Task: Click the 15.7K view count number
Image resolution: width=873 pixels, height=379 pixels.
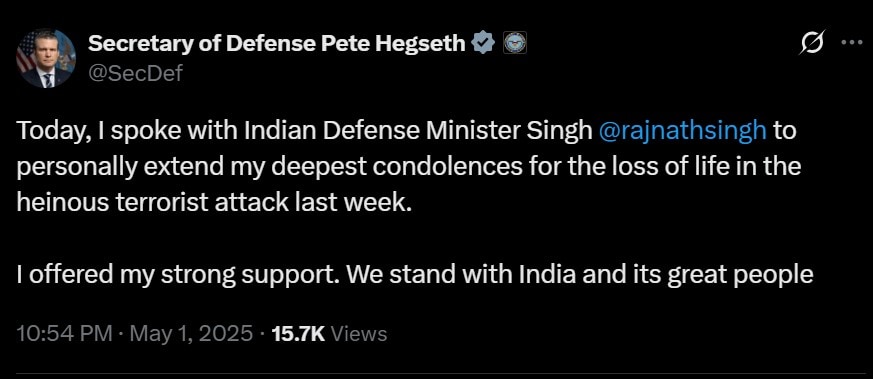Action: (298, 333)
